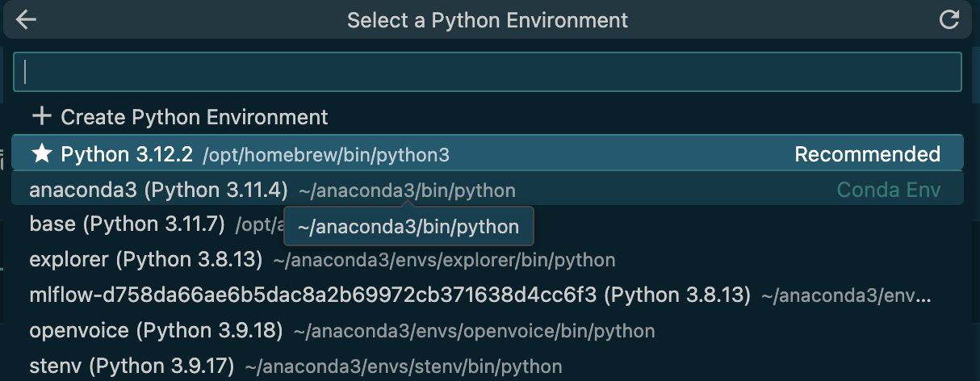Click the Conda Env label
Viewport: 980px width, 381px height.
click(889, 190)
